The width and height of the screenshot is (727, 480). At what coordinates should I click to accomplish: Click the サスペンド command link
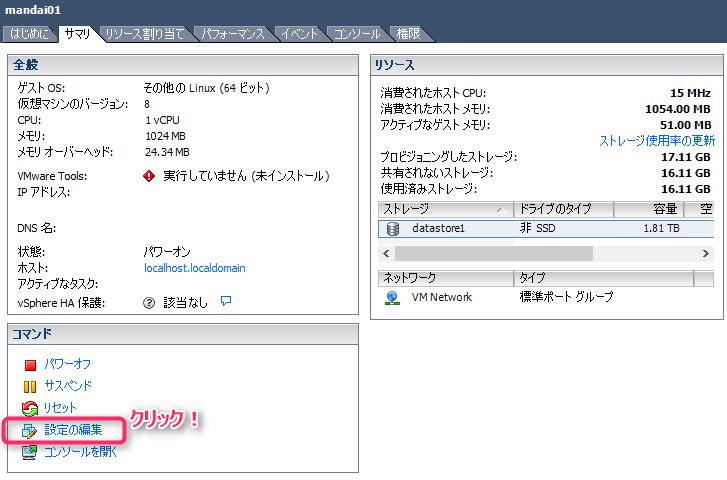[x=68, y=386]
